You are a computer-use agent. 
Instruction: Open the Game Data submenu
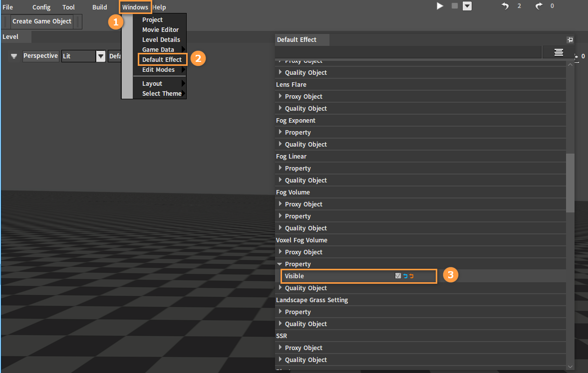pos(159,49)
